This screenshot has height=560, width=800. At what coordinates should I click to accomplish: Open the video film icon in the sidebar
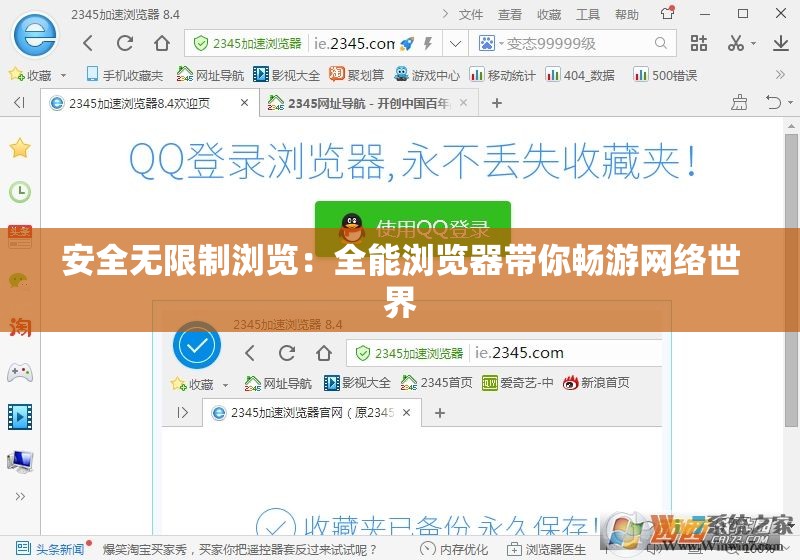20,417
